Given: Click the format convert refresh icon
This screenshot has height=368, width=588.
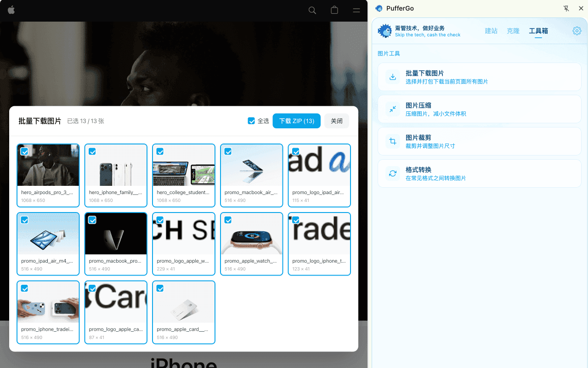Looking at the screenshot, I should tap(393, 173).
